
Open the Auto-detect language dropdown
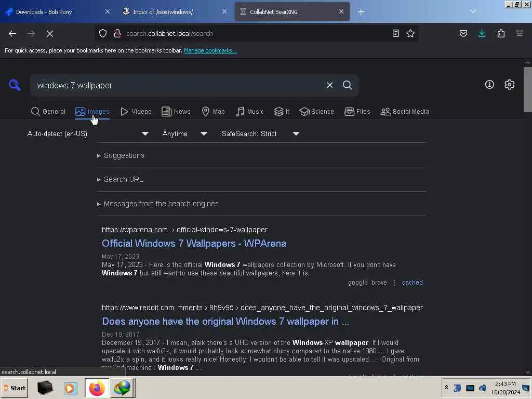pyautogui.click(x=88, y=134)
